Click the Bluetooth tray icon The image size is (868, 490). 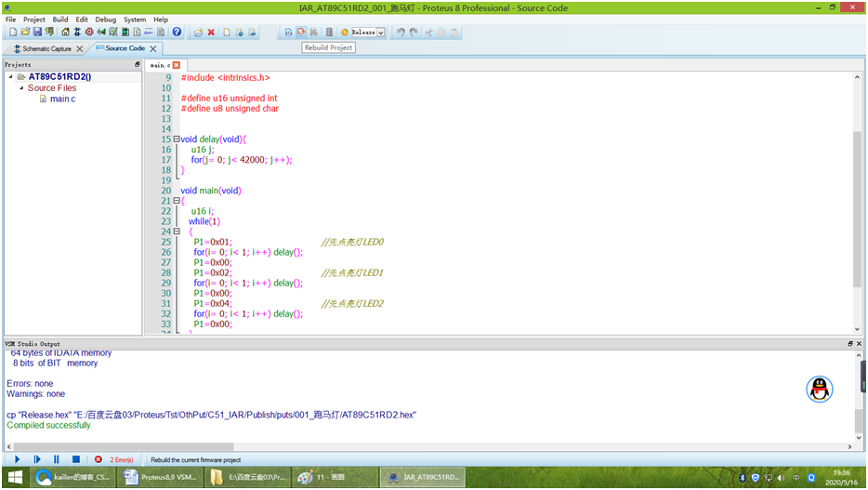(742, 477)
